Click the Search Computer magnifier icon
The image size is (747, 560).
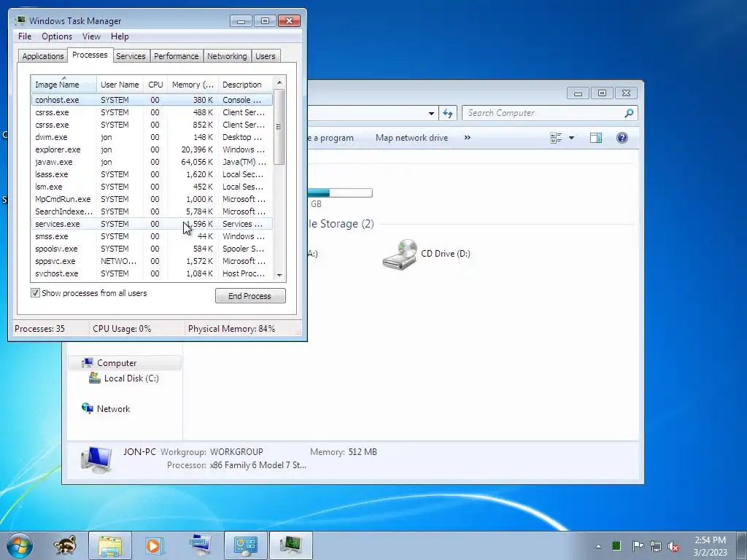pos(629,113)
